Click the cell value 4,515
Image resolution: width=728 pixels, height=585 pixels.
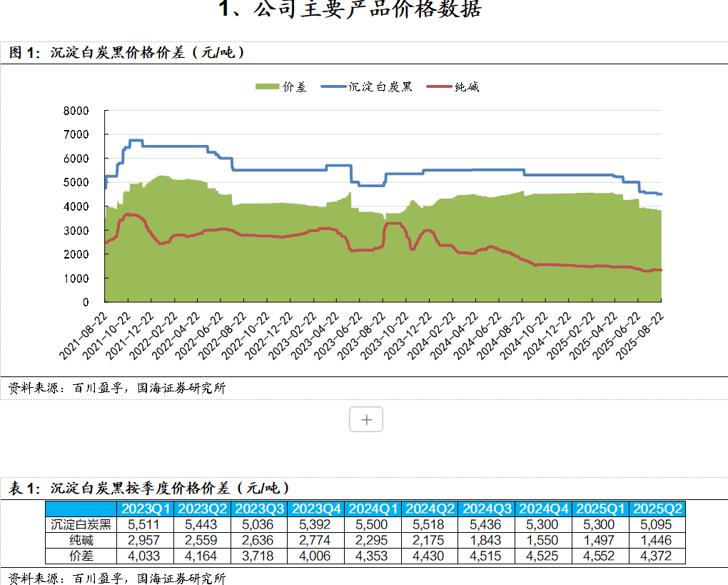click(x=485, y=556)
